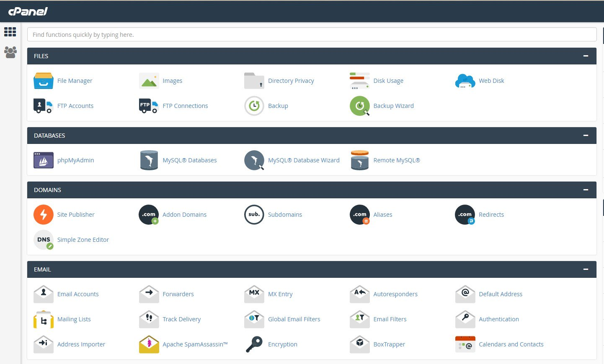The height and width of the screenshot is (364, 604).
Task: Open Site Publisher
Action: click(x=76, y=214)
